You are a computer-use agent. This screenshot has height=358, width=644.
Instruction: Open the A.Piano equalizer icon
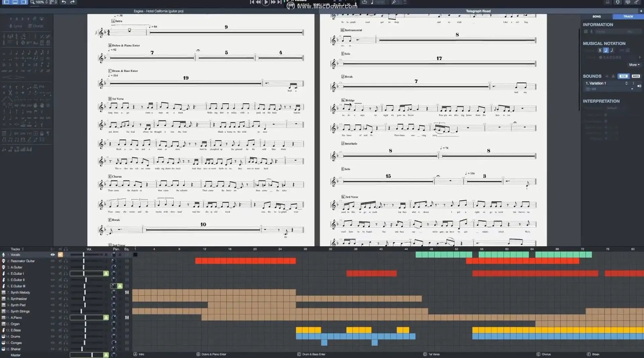(x=127, y=317)
